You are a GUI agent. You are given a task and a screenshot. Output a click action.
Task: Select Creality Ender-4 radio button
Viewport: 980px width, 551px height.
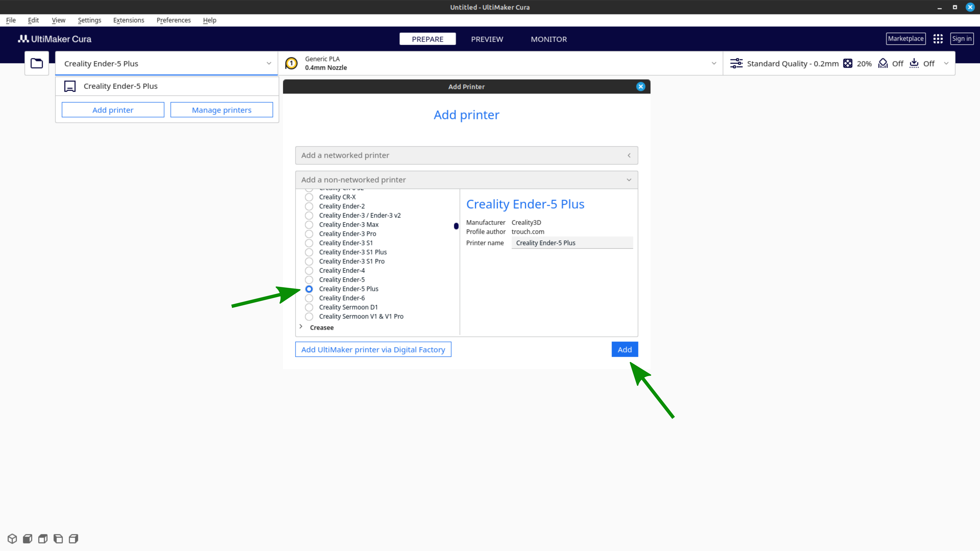coord(309,270)
